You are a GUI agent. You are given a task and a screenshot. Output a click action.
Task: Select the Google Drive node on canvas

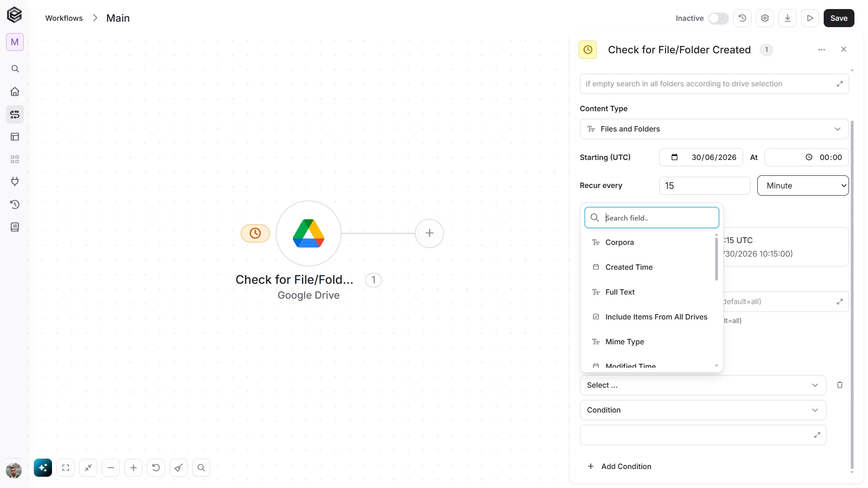point(309,234)
